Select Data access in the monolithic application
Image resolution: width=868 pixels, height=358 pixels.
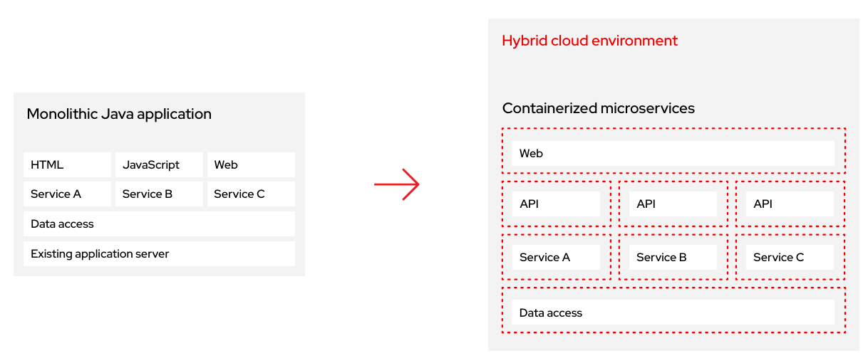pos(159,223)
